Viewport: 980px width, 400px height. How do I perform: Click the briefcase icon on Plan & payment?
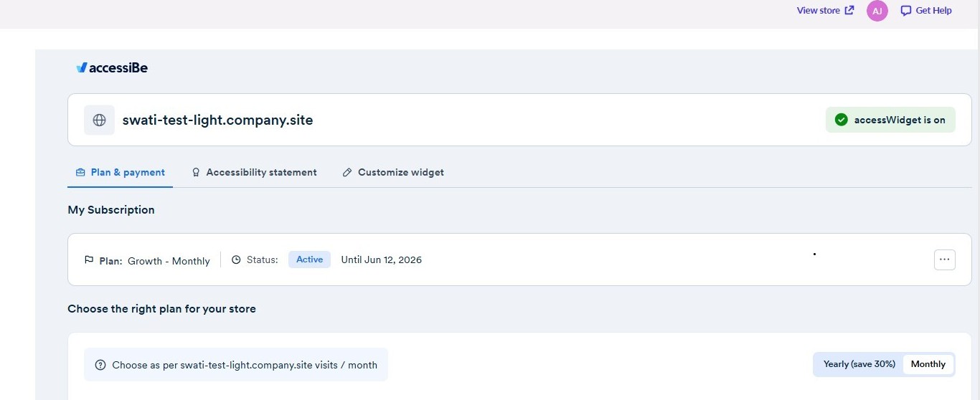coord(80,173)
